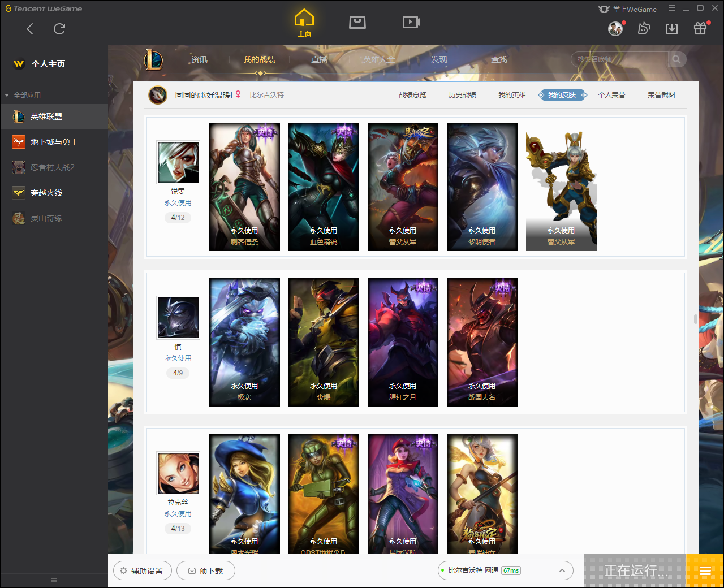Click the 穿越火线 game icon in sidebar
This screenshot has width=724, height=588.
[19, 193]
